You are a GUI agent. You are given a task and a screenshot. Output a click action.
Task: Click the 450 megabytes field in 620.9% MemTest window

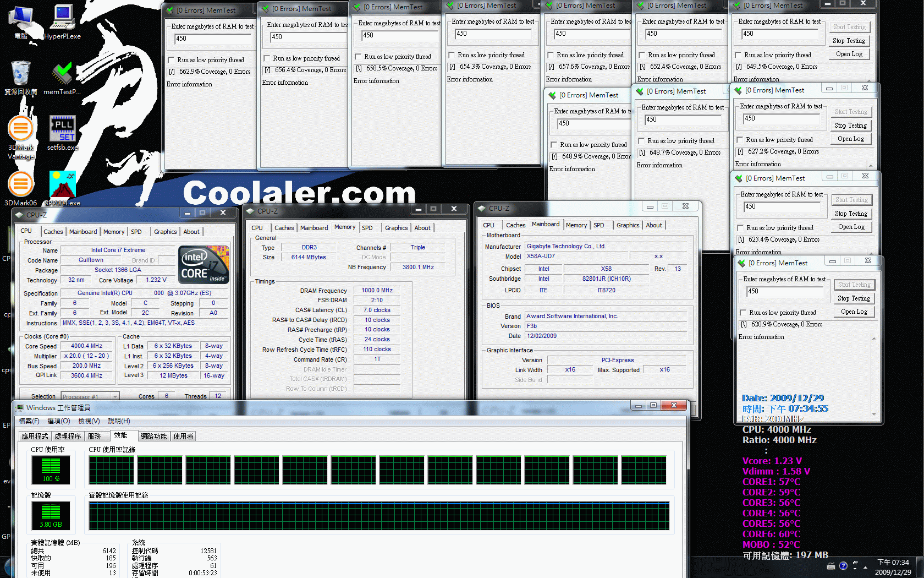click(x=785, y=291)
